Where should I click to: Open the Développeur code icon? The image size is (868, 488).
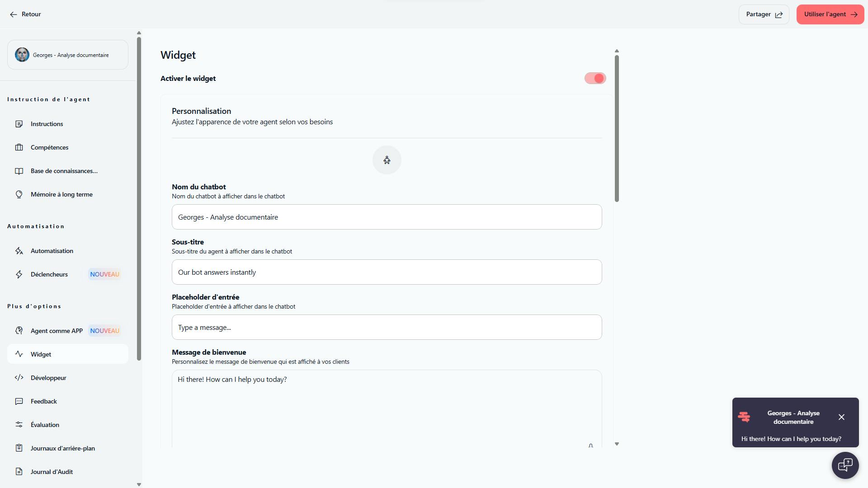[19, 378]
